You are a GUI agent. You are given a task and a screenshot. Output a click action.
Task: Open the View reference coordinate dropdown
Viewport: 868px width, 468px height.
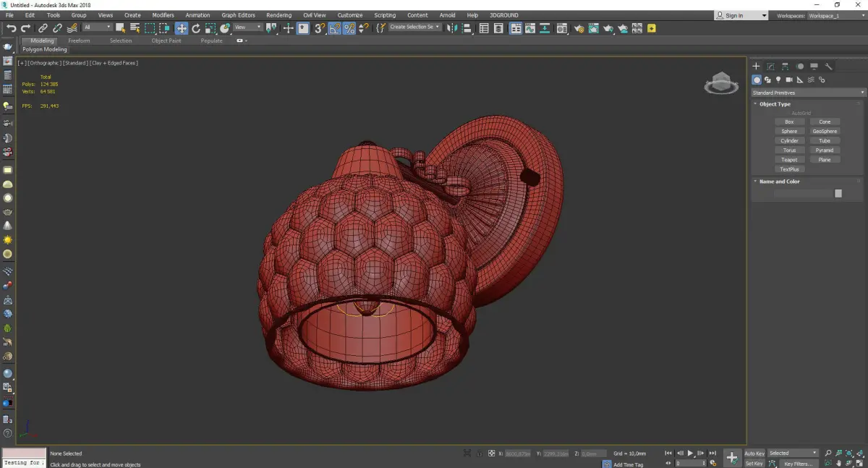pos(247,27)
